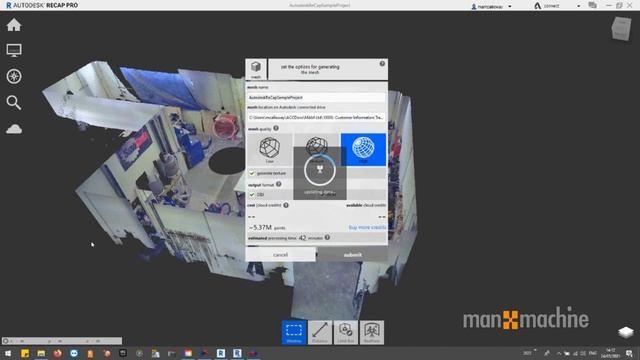Switch to the first ReCap taskbar icon
Viewport: 640px width, 360px height.
(221, 353)
